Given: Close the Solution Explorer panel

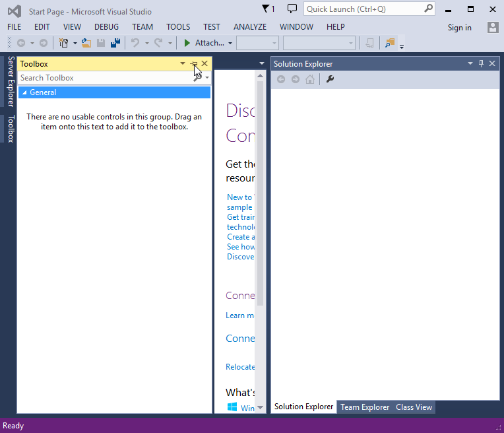Looking at the screenshot, I should tap(492, 63).
